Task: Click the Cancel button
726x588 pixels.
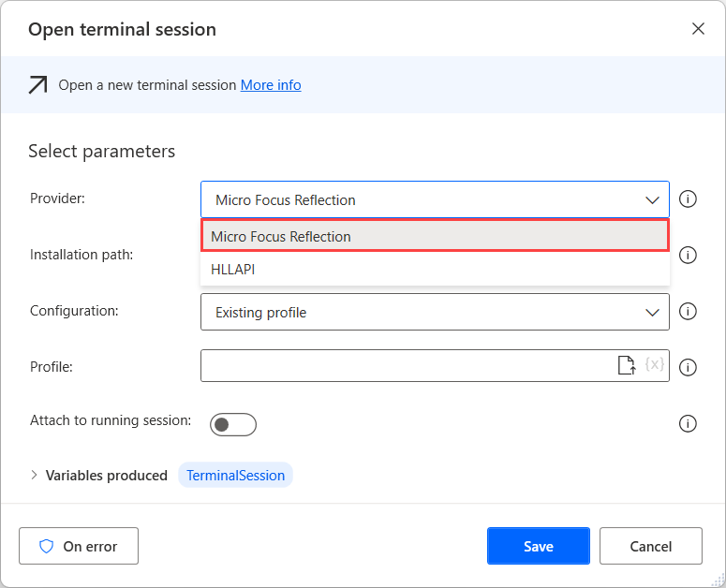Action: click(x=650, y=546)
